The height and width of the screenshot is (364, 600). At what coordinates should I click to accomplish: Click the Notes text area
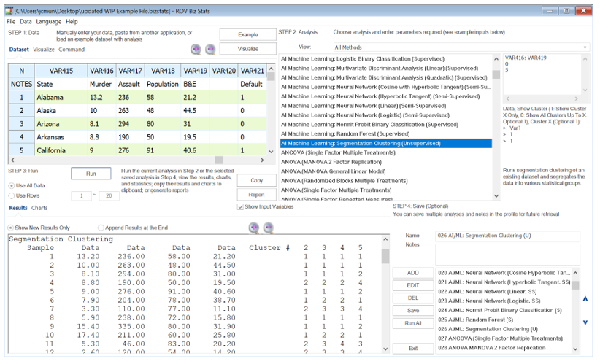coord(508,255)
